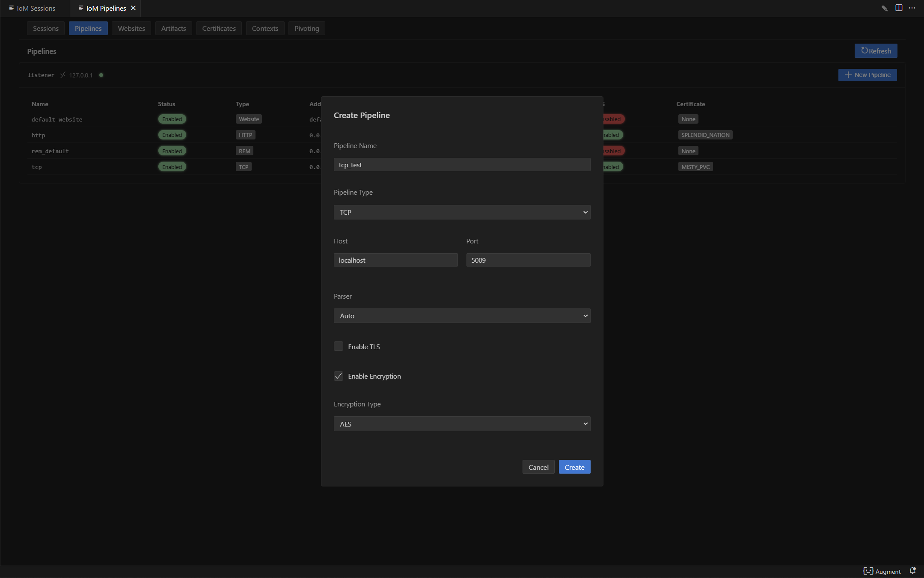
Task: Open the split editor layout icon
Action: (x=899, y=8)
